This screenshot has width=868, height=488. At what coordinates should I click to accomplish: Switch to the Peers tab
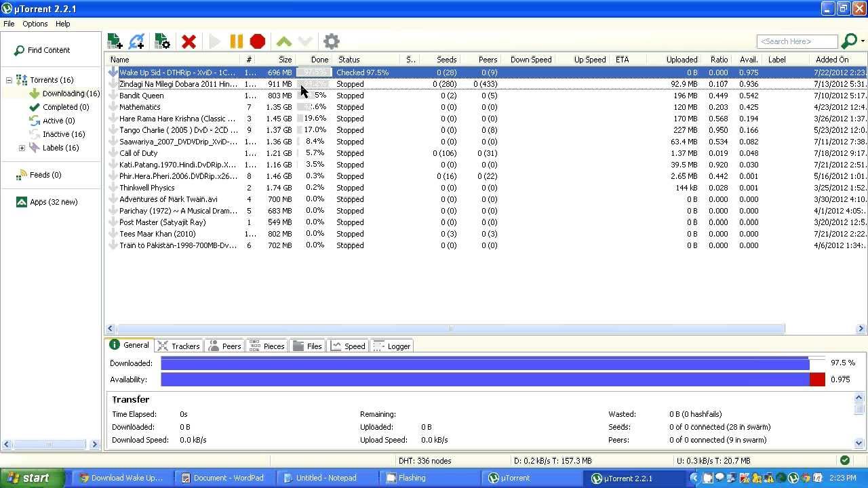(x=225, y=346)
